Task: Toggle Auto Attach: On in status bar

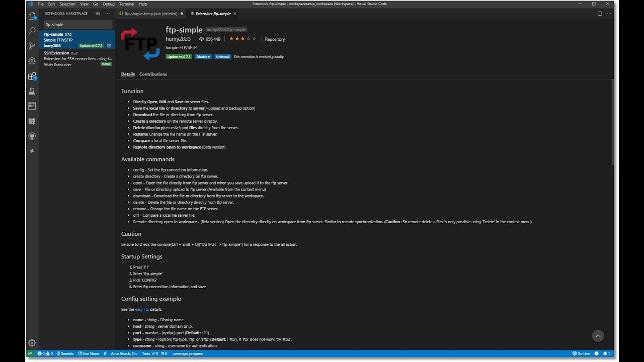Action: pyautogui.click(x=124, y=353)
